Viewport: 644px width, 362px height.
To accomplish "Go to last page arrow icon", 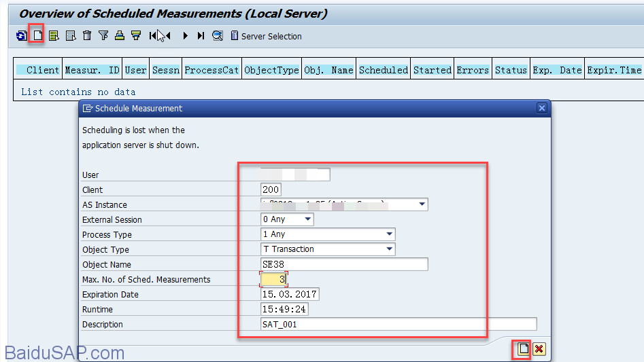I will tap(201, 36).
